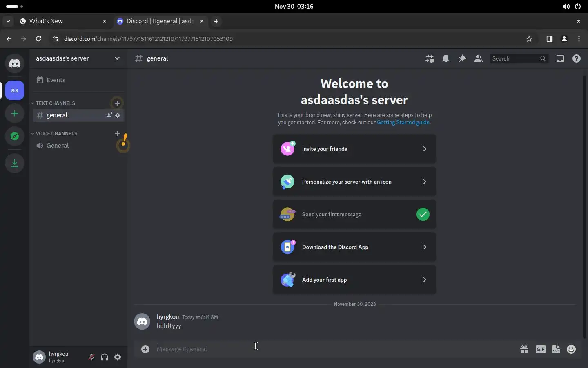Switch to Discord #general browser tab
The height and width of the screenshot is (368, 588).
160,21
